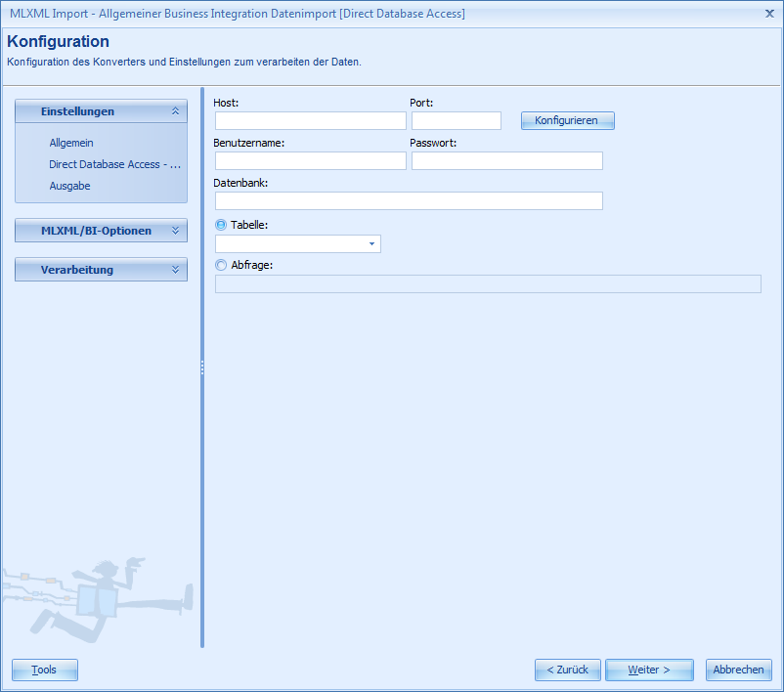Click into the Port input field

(x=456, y=120)
